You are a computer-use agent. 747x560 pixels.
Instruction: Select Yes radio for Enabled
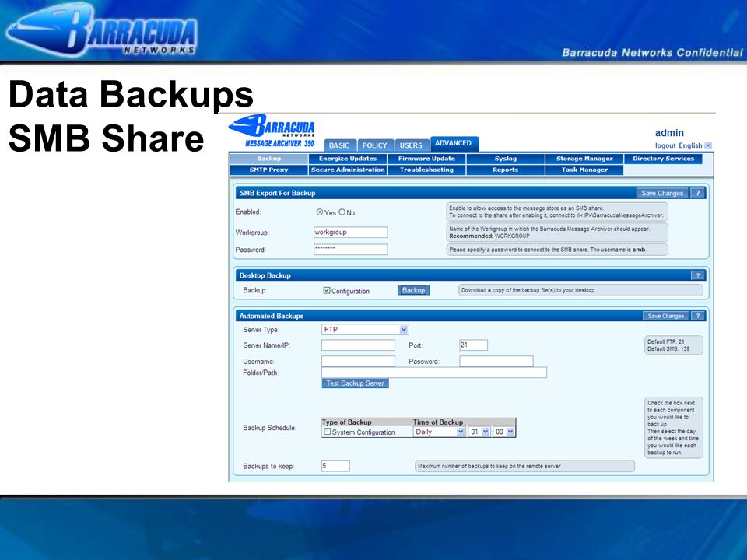[x=320, y=212]
